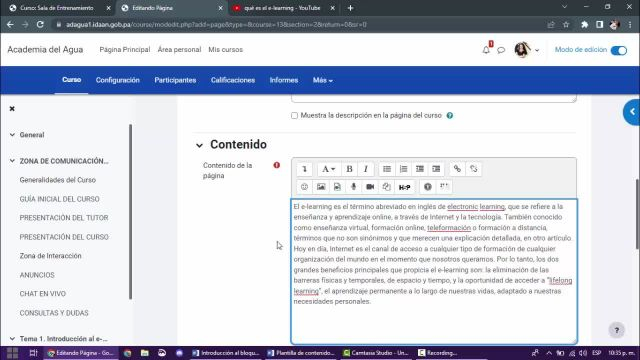The width and height of the screenshot is (640, 360).
Task: Open user profile menu
Action: tap(527, 50)
